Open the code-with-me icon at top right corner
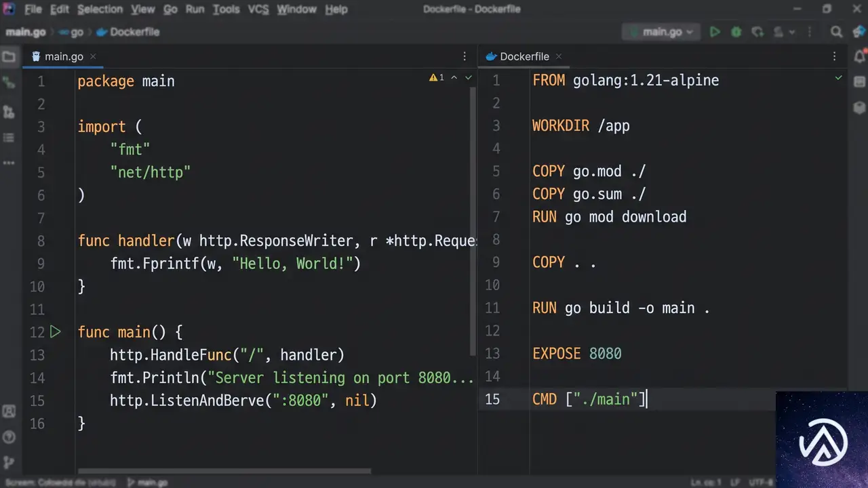Screen dimensions: 868x488 859,32
